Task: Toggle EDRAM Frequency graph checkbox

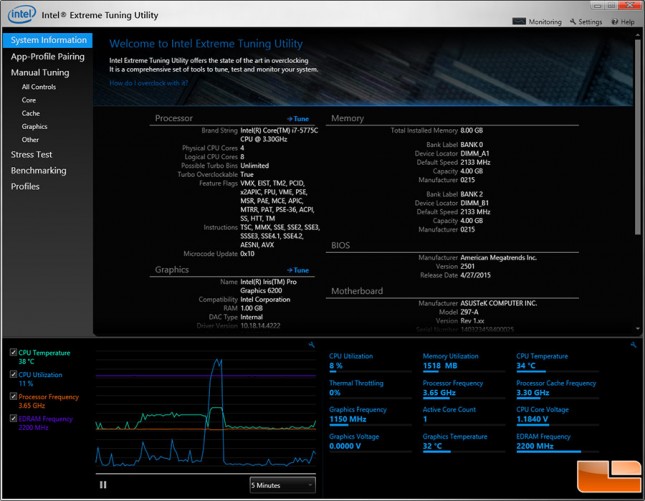Action: pos(13,418)
